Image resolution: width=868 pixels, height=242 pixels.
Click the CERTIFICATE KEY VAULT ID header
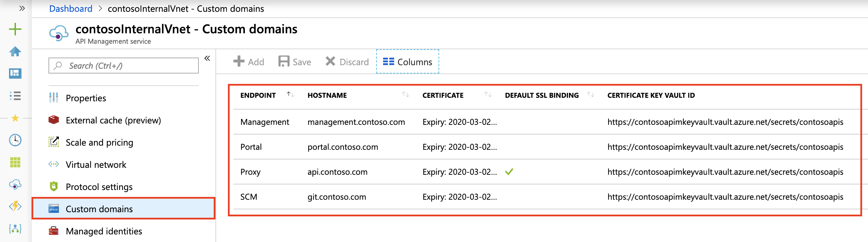(x=651, y=95)
